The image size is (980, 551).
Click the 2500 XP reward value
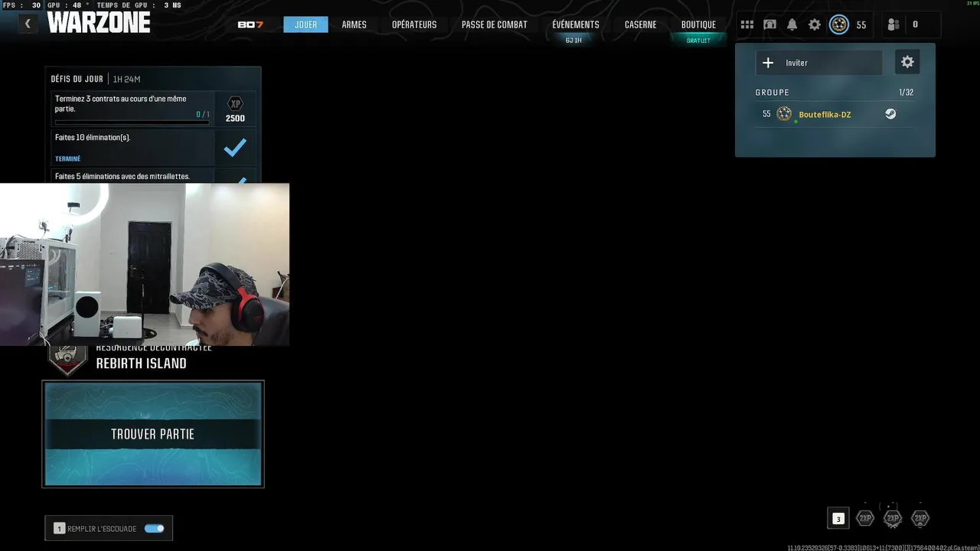coord(235,119)
